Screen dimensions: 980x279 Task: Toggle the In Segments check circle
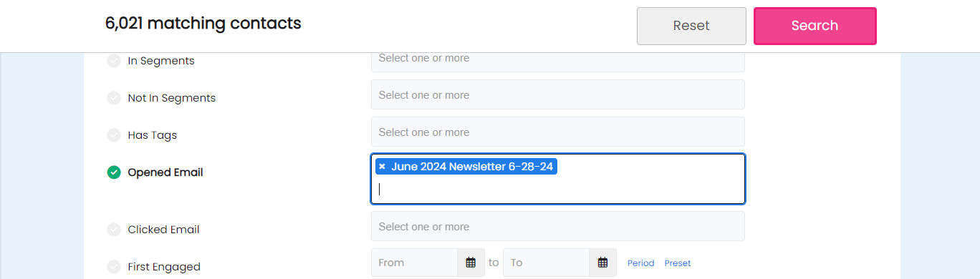114,61
